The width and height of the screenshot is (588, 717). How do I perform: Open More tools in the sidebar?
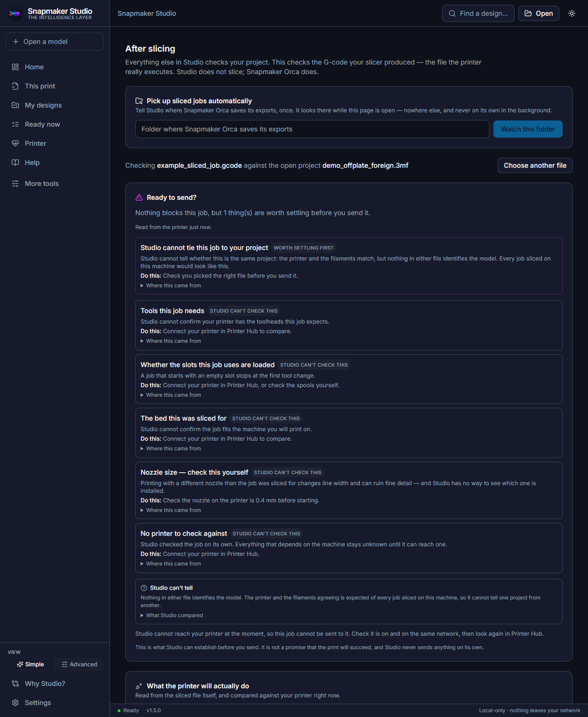(x=54, y=184)
